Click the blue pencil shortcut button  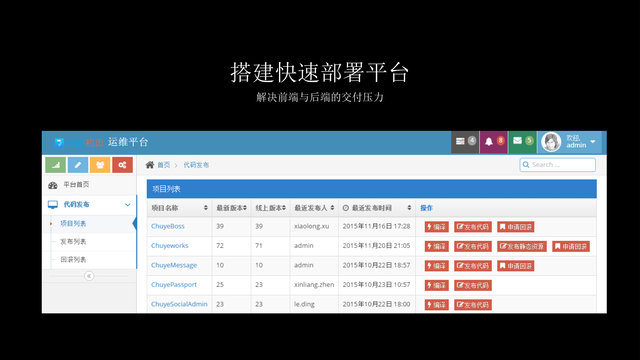[78, 165]
